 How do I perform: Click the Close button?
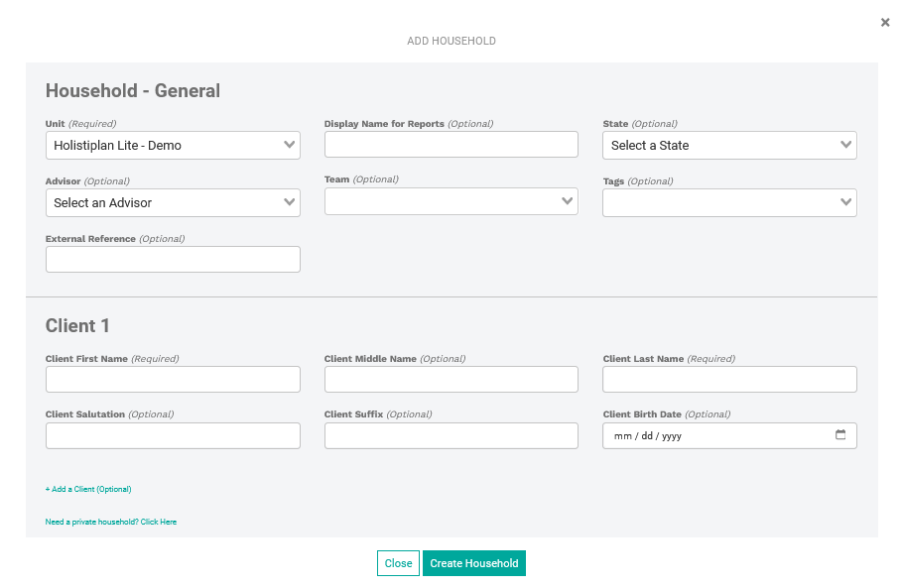coord(398,563)
